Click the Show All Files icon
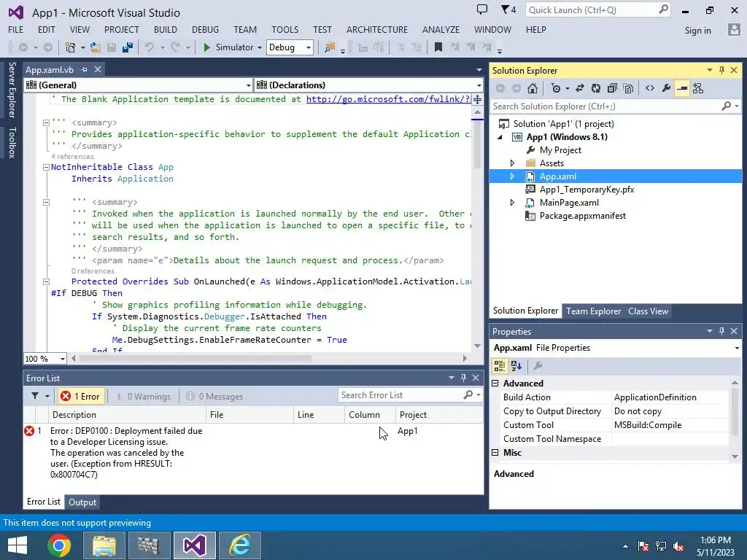747x560 pixels. pos(628,88)
